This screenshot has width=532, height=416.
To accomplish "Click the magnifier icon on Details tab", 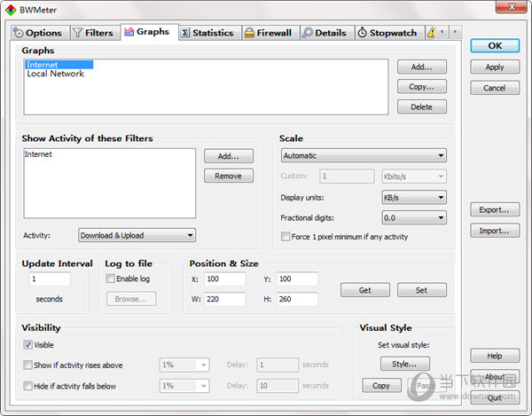I will point(308,33).
